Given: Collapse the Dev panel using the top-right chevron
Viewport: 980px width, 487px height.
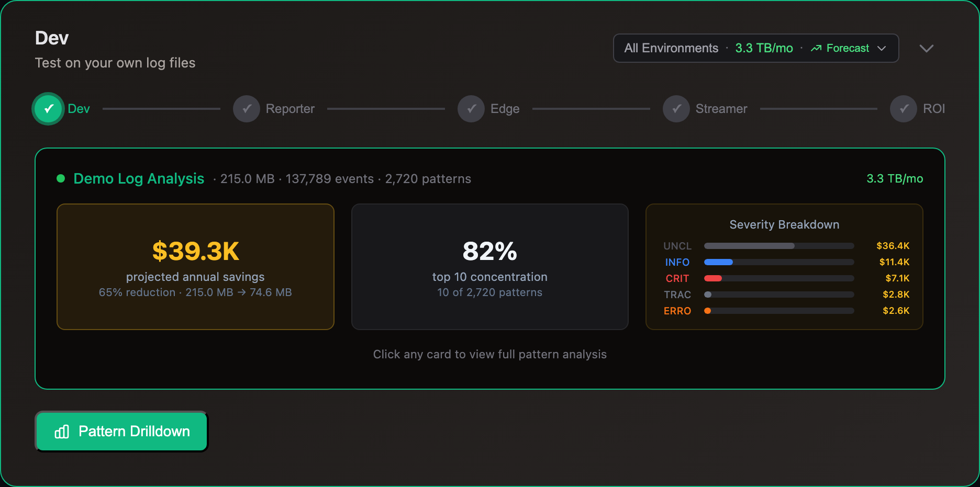Looking at the screenshot, I should click(926, 48).
